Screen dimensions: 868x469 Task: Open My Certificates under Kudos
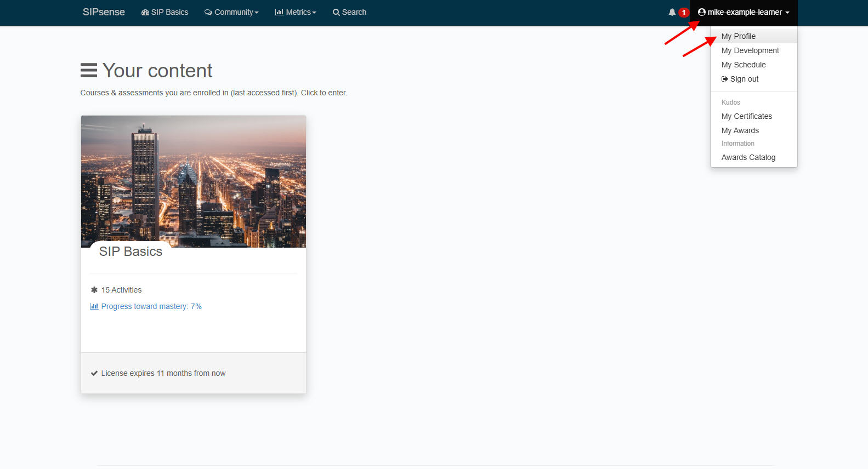coord(753,116)
